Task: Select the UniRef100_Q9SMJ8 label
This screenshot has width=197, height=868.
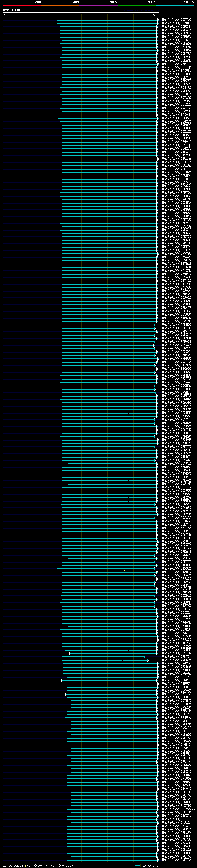Action: 177,393
